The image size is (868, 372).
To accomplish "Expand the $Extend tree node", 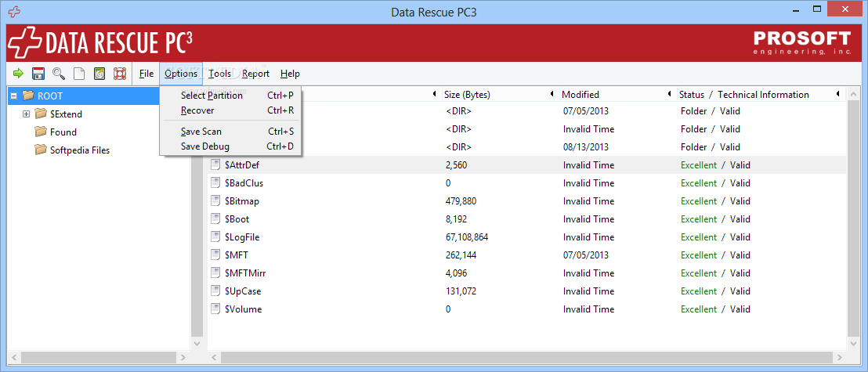I will 26,114.
